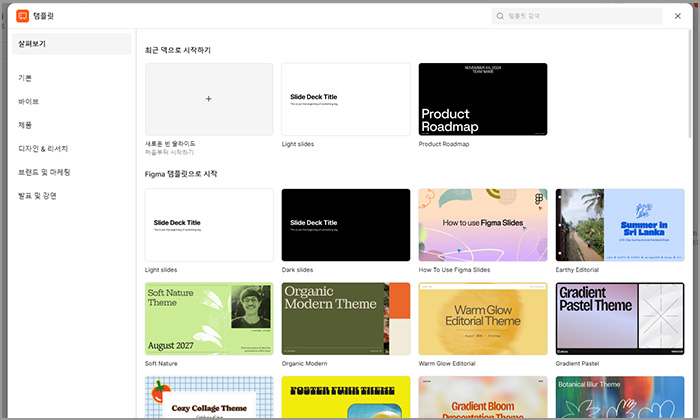The width and height of the screenshot is (700, 420).
Task: Click the How To Use Figma Slides caption
Action: [x=454, y=270]
